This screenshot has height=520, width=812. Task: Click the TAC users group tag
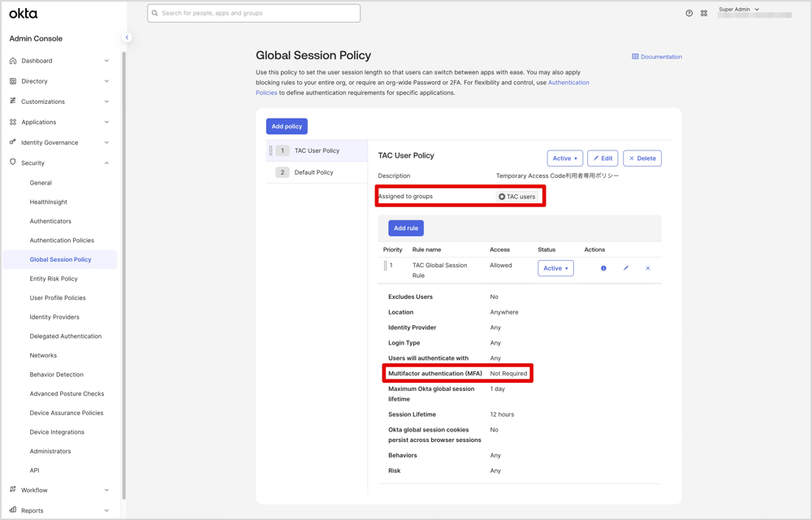coord(517,197)
